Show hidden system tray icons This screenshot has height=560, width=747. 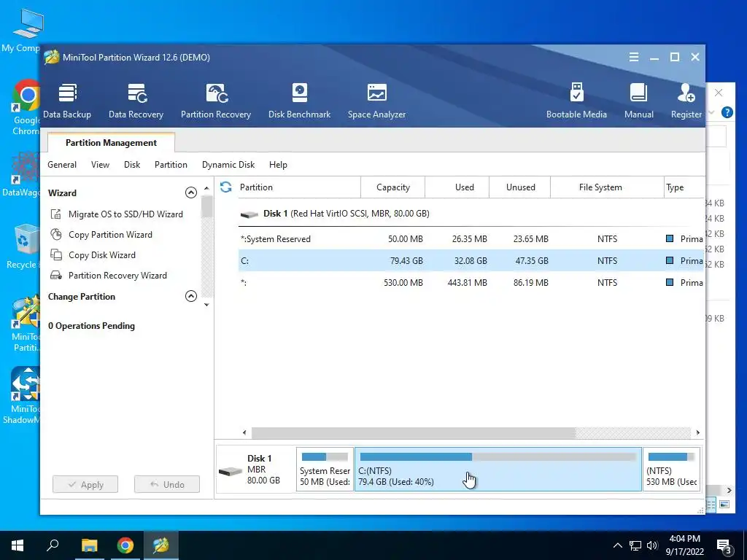[x=617, y=545]
